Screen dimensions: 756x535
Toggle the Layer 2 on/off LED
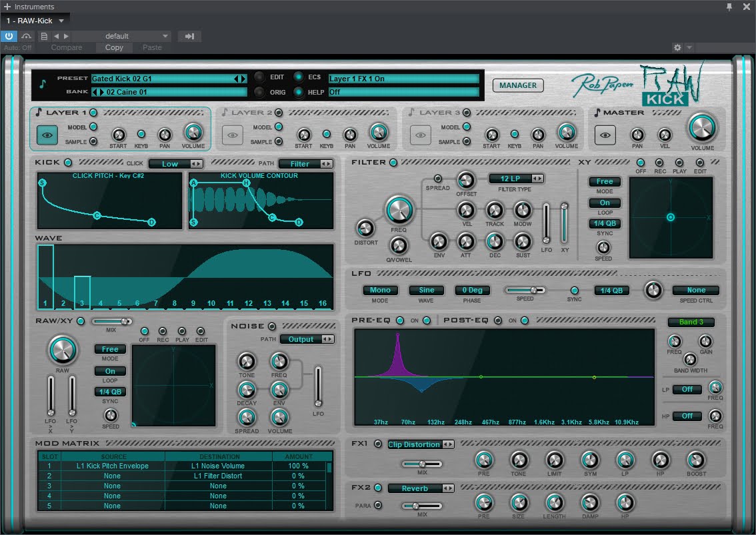coord(279,113)
